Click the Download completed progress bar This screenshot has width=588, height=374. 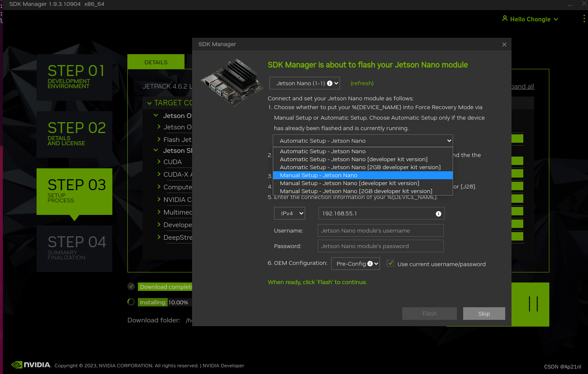pos(165,287)
